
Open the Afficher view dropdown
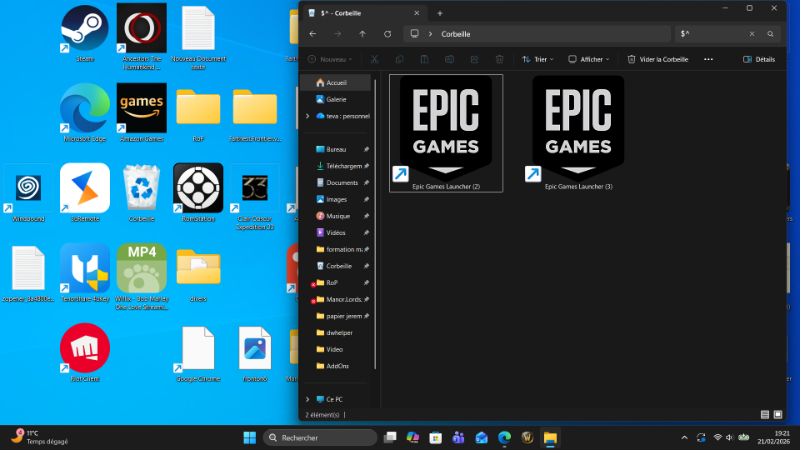coord(588,59)
